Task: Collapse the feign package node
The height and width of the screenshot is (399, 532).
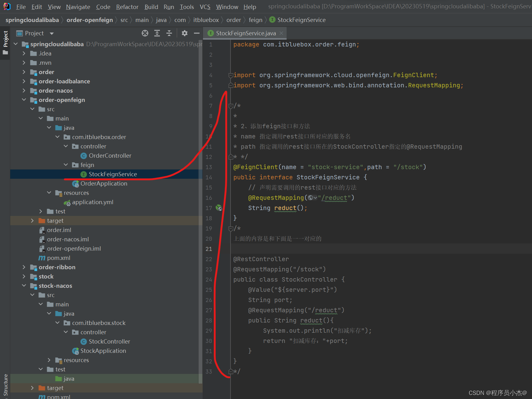Action: (x=66, y=165)
